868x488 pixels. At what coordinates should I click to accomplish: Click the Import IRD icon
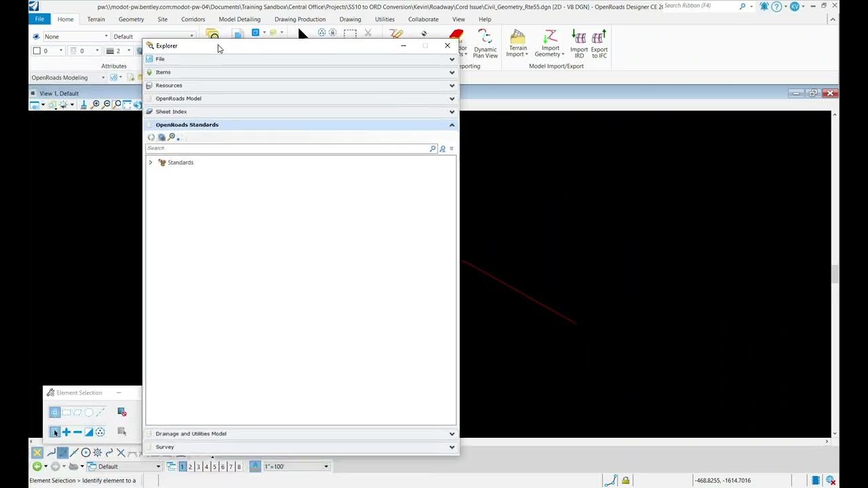click(x=579, y=43)
